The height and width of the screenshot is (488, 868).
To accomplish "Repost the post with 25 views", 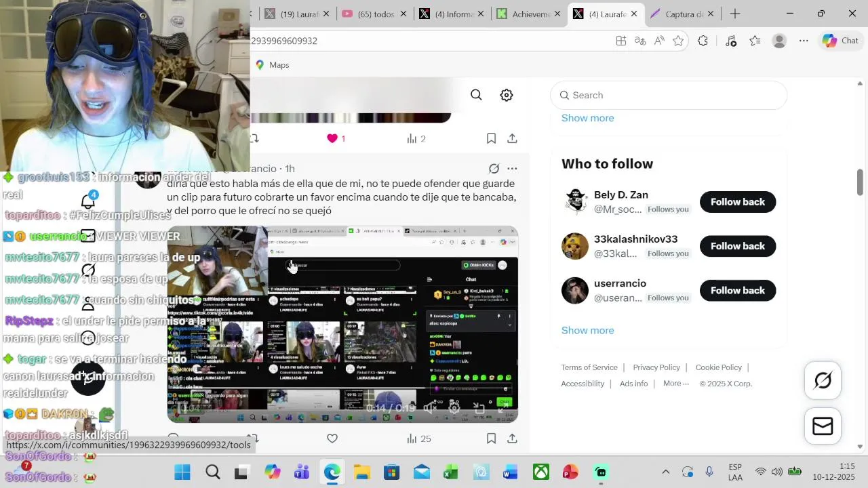I will click(x=252, y=439).
